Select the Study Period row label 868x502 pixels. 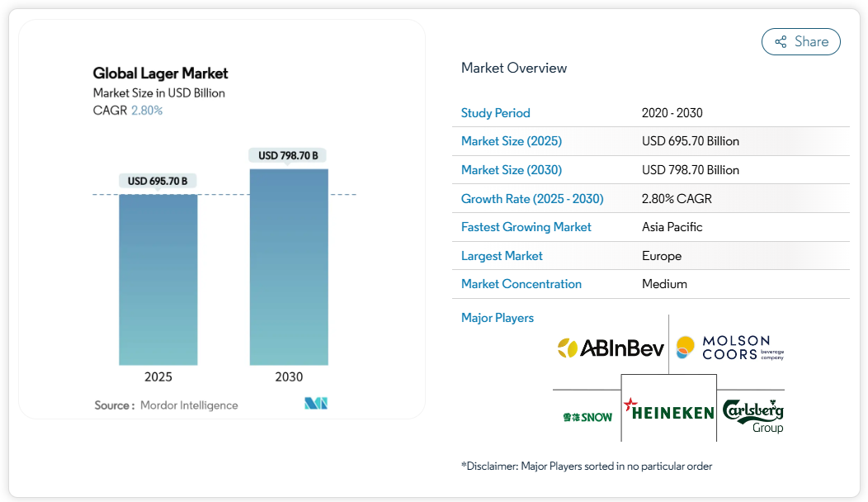[x=495, y=113]
